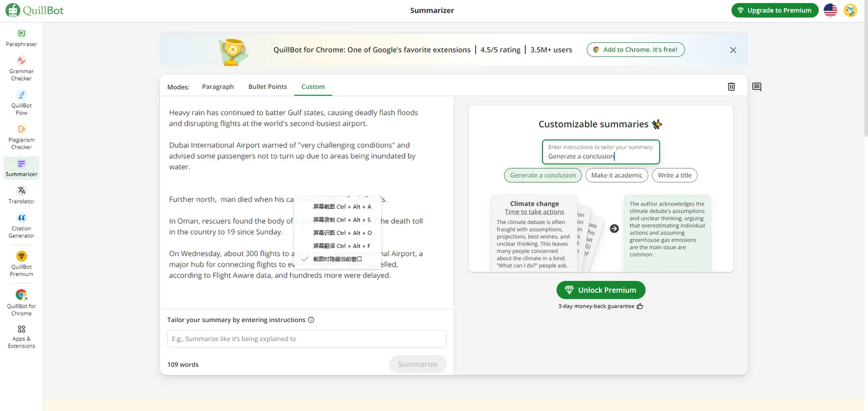This screenshot has width=868, height=411.
Task: Click the arrow between the sample summary cards
Action: point(614,229)
